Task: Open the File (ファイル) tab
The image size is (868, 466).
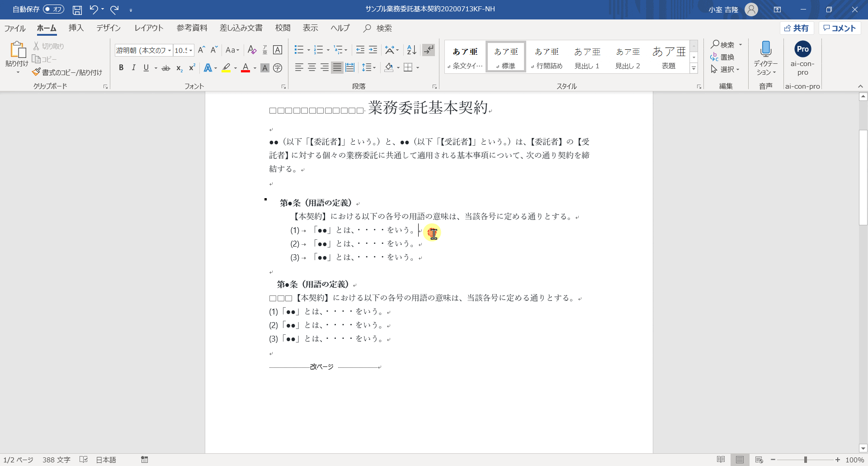Action: point(15,28)
